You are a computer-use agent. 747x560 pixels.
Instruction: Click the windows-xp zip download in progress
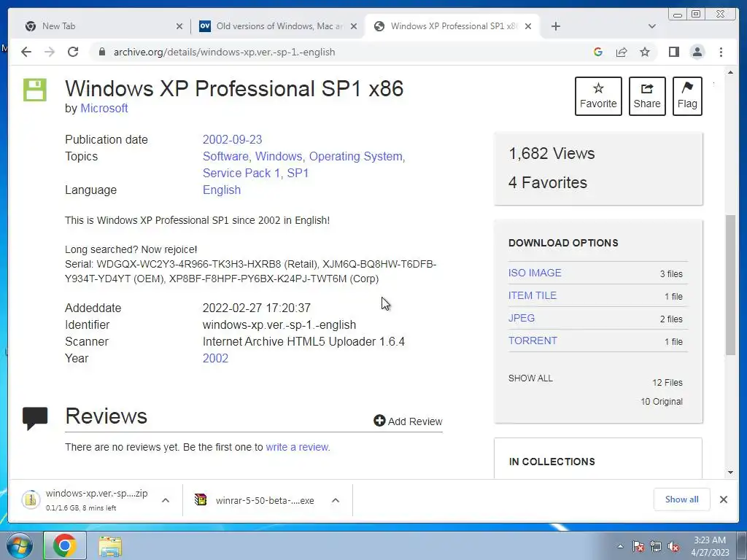[x=85, y=500]
